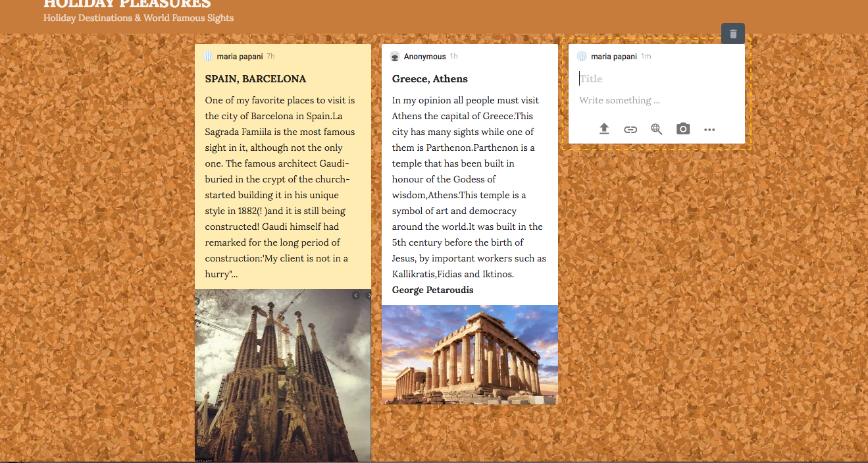Open web search icon in the new post
This screenshot has height=463, width=868.
tap(657, 129)
